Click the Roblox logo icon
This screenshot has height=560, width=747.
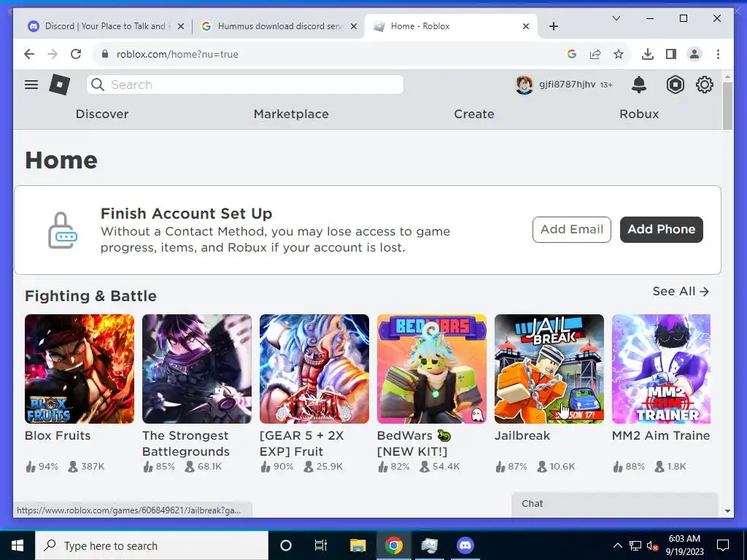pyautogui.click(x=60, y=85)
